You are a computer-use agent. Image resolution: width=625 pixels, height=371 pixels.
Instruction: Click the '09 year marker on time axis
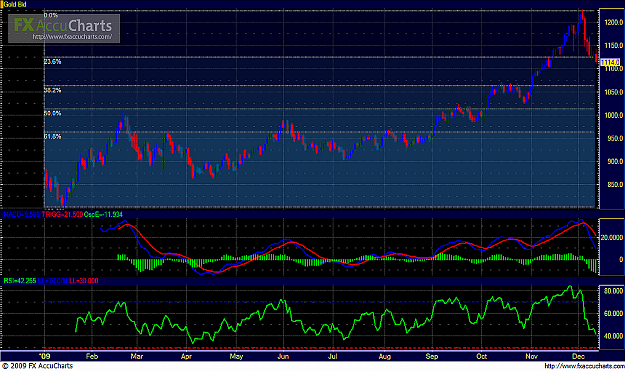click(45, 356)
